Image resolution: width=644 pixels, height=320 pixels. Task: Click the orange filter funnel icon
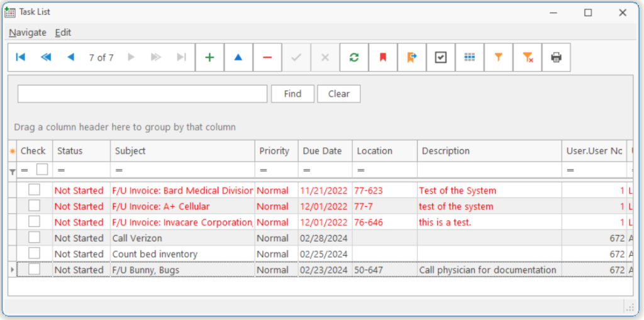[499, 57]
